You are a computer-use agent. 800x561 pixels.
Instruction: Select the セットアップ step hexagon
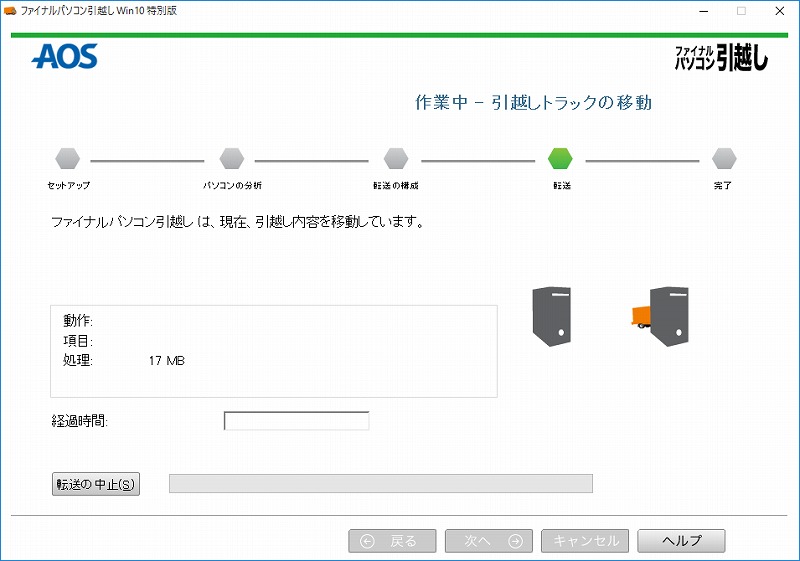[68, 159]
